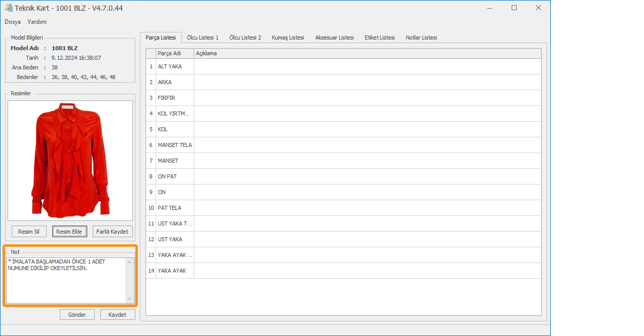This screenshot has height=336, width=644.
Task: Open the Aksesuar Listesi tab
Action: coord(334,38)
